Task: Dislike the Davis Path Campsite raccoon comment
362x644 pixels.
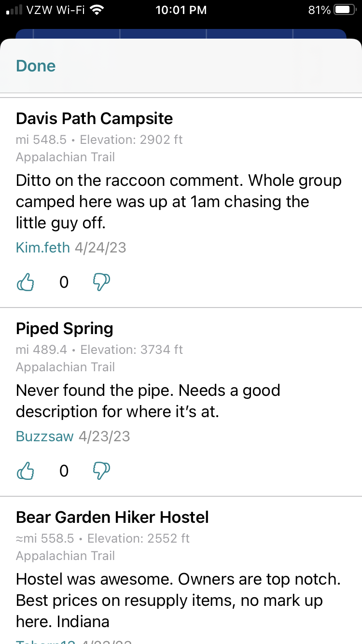Action: click(101, 282)
